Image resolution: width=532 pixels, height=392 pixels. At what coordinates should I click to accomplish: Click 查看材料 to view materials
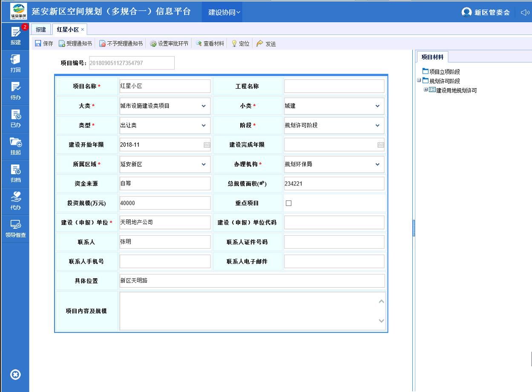point(210,43)
